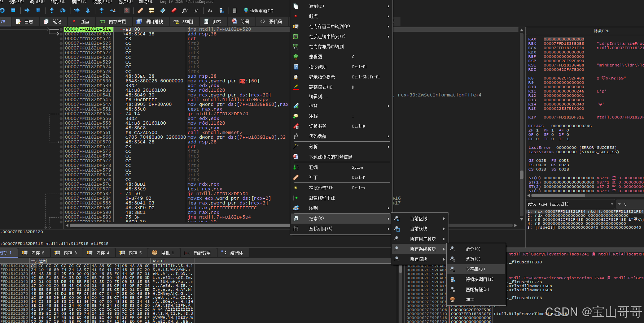The height and width of the screenshot is (323, 644).
Task: Toggle breakpoint bullet at address 00007FFD182DF520
Action: coord(61,34)
